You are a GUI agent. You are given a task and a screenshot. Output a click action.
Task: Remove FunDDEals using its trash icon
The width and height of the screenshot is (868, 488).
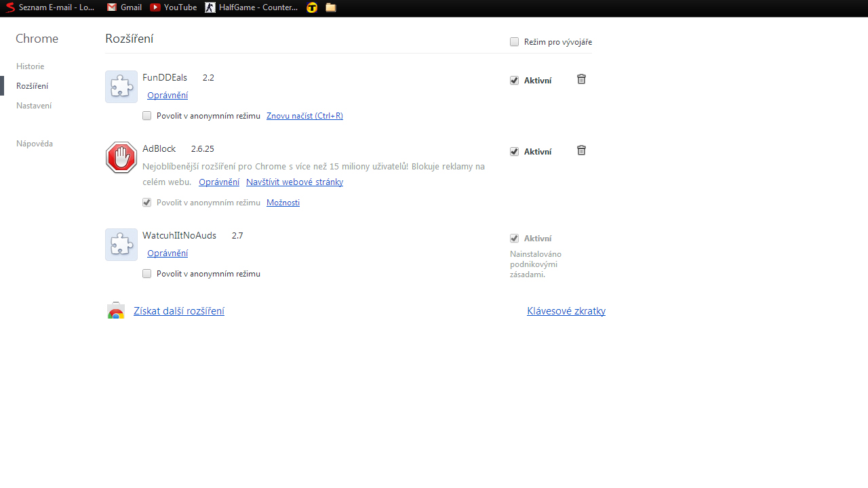581,79
